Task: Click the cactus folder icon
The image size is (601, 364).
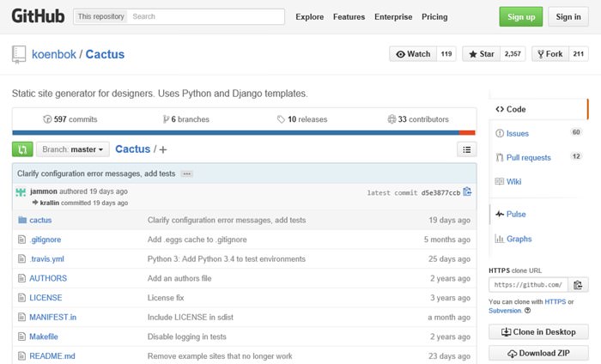Action: coord(22,220)
